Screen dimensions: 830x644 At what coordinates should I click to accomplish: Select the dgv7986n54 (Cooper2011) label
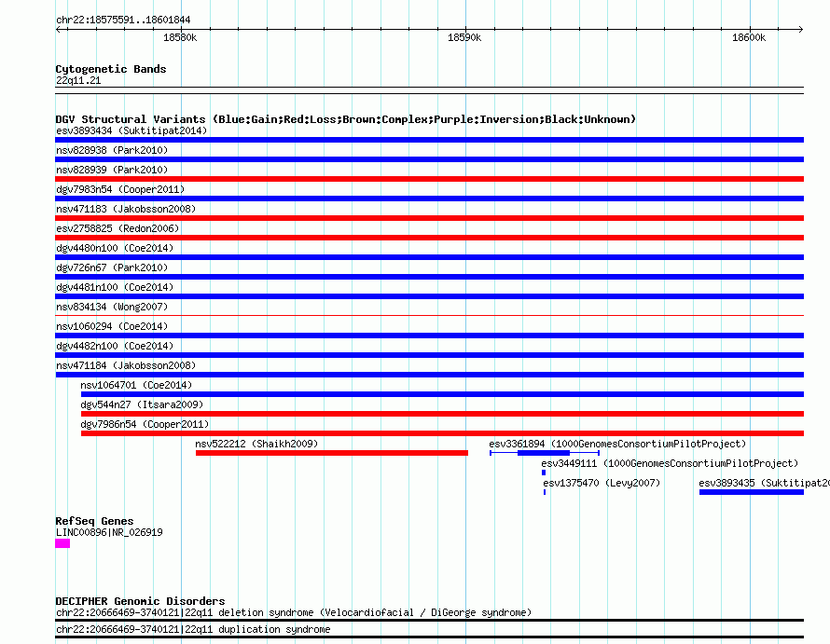[145, 424]
